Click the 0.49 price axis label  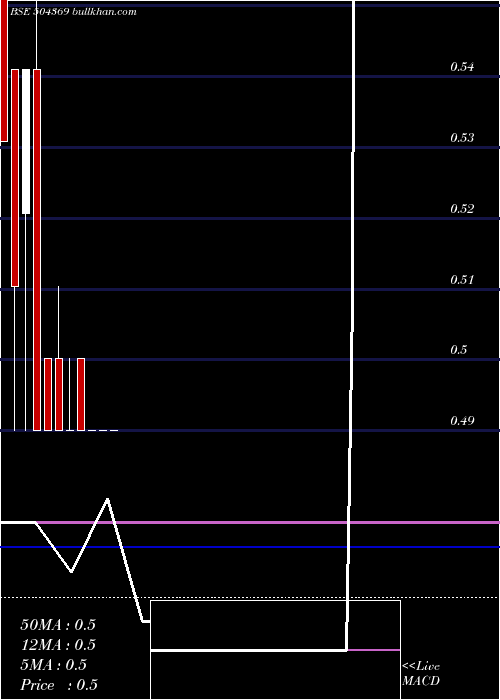tap(462, 421)
